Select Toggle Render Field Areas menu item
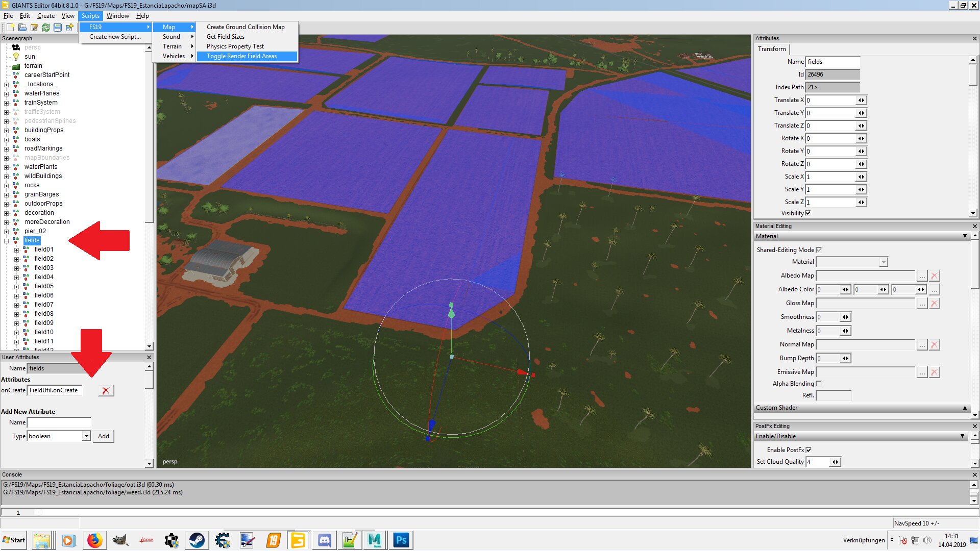Image resolution: width=980 pixels, height=551 pixels. tap(241, 56)
